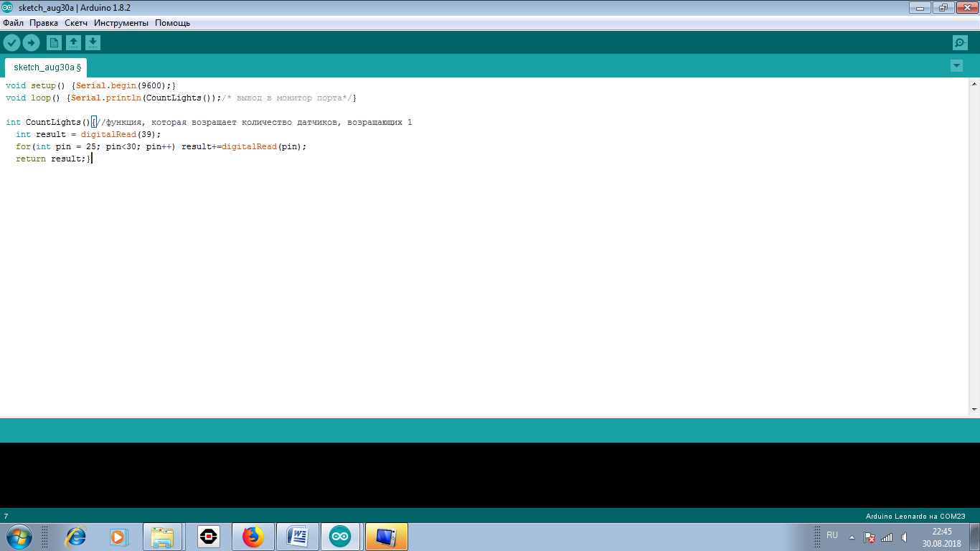Image resolution: width=980 pixels, height=551 pixels.
Task: Click the Windows Start button
Action: click(x=18, y=537)
